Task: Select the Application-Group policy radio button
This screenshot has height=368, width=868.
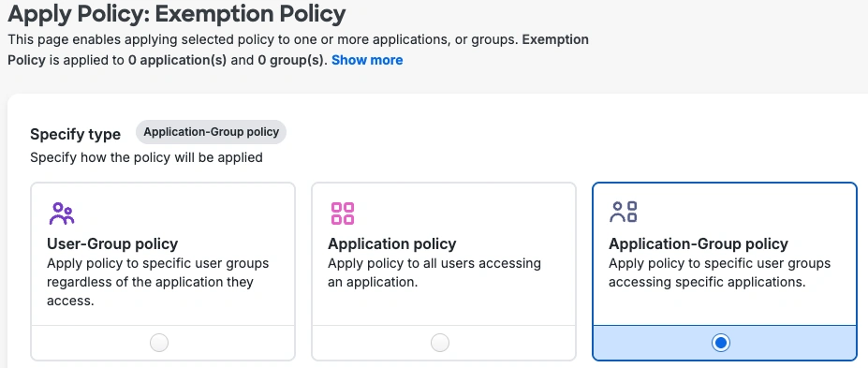Action: (x=721, y=343)
